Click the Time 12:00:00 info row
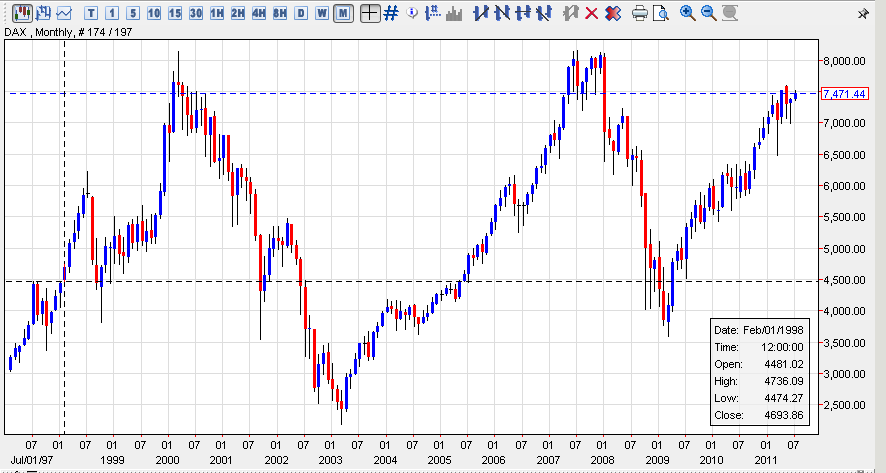Viewport: 886px width, 473px height. [758, 347]
